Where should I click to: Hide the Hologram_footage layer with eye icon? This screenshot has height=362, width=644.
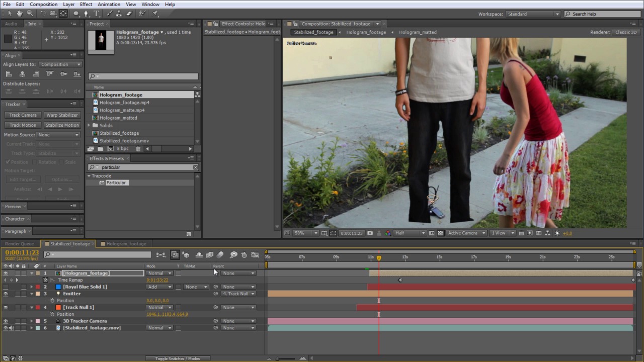coord(6,274)
